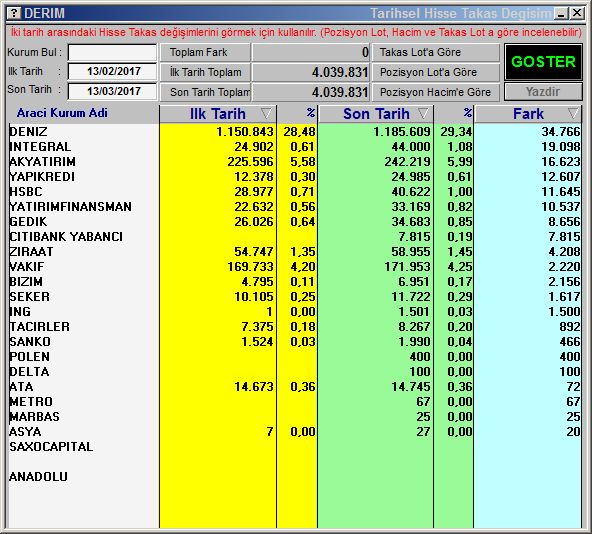592x534 pixels.
Task: Click the İlk Tarih Toplam button
Action: pos(205,72)
